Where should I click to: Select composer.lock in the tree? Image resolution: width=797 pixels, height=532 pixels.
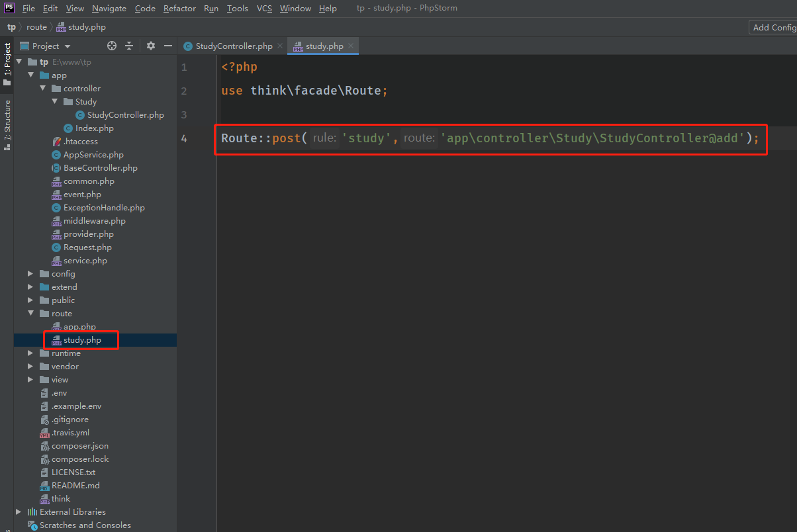click(x=74, y=459)
